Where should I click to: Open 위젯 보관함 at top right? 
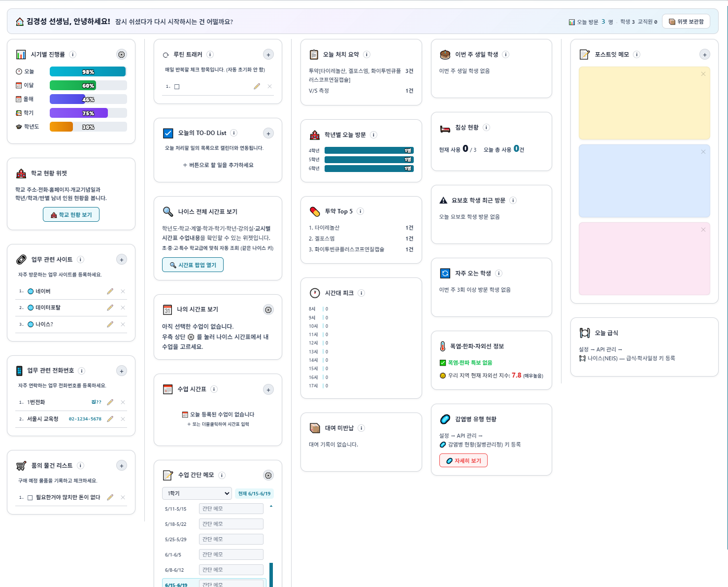(x=686, y=22)
